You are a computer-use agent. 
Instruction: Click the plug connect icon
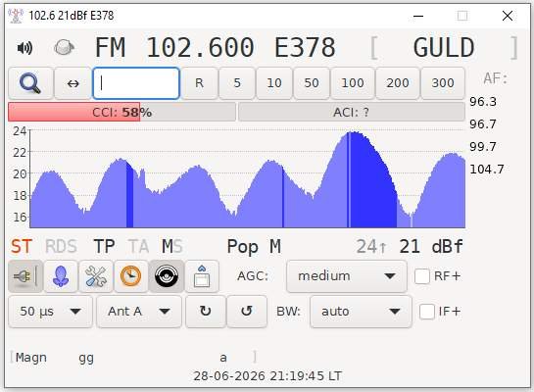tap(25, 276)
